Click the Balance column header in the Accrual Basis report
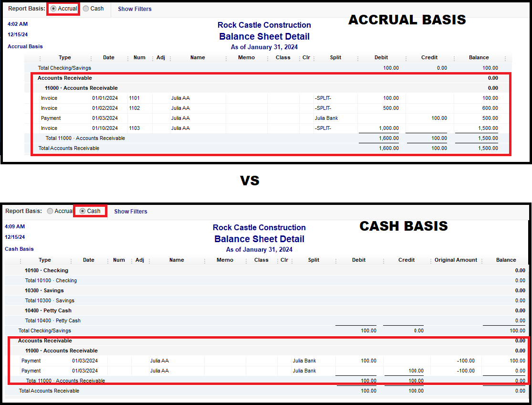 479,57
